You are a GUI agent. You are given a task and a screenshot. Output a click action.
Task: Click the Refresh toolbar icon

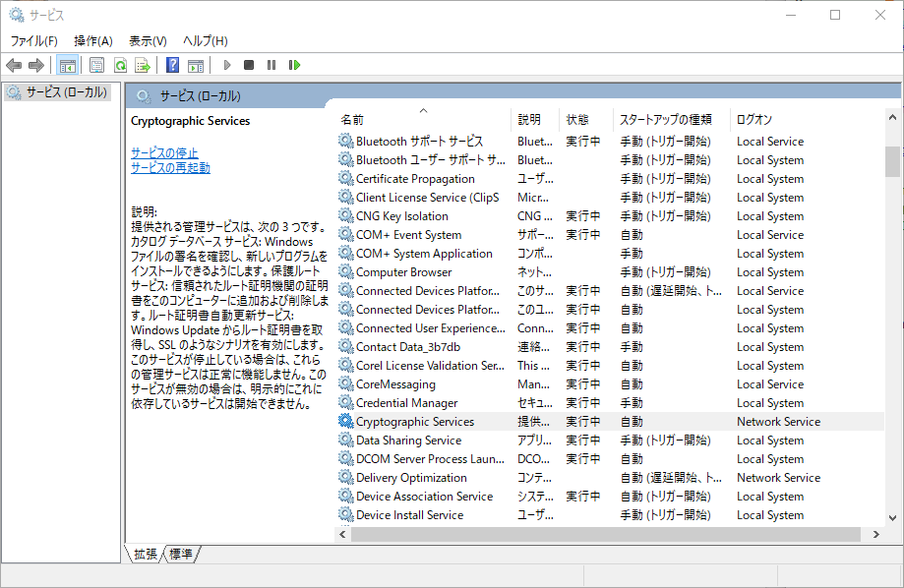click(x=120, y=65)
